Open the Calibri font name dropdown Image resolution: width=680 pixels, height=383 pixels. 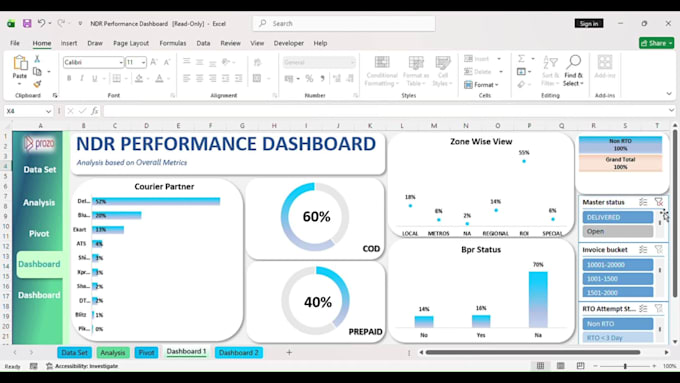pyautogui.click(x=121, y=62)
